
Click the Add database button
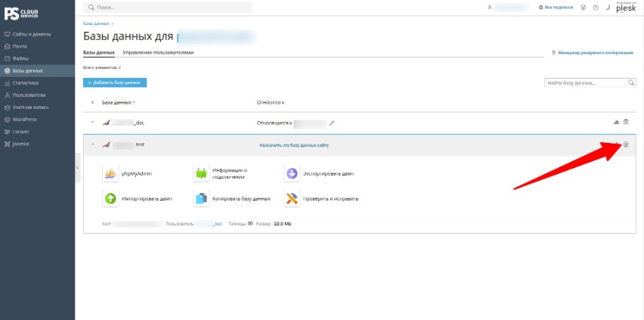115,82
